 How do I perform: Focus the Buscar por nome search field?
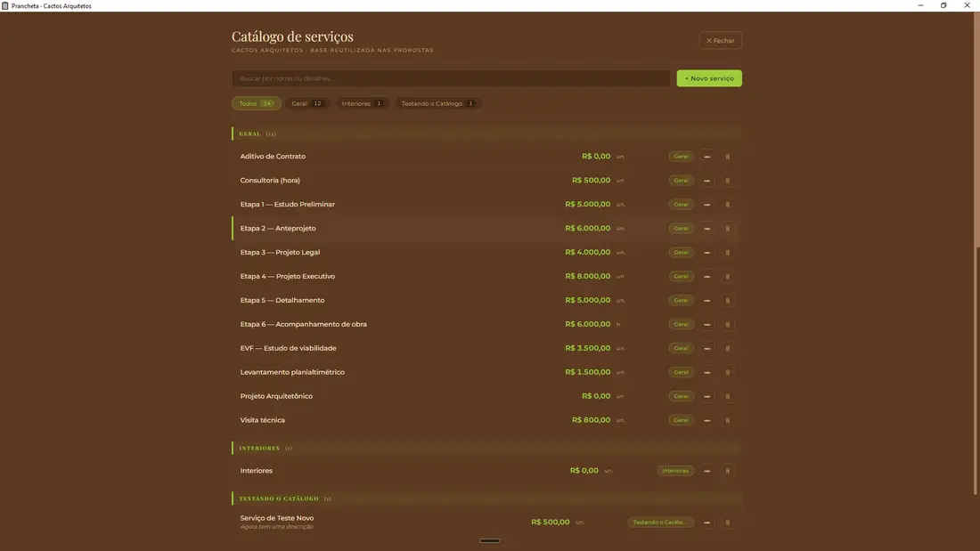[451, 78]
